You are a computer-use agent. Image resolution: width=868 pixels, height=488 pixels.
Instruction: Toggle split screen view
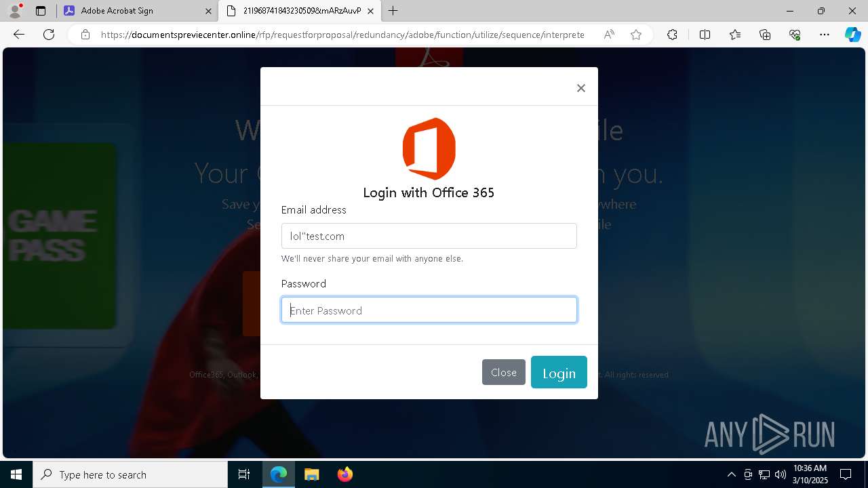pyautogui.click(x=705, y=35)
